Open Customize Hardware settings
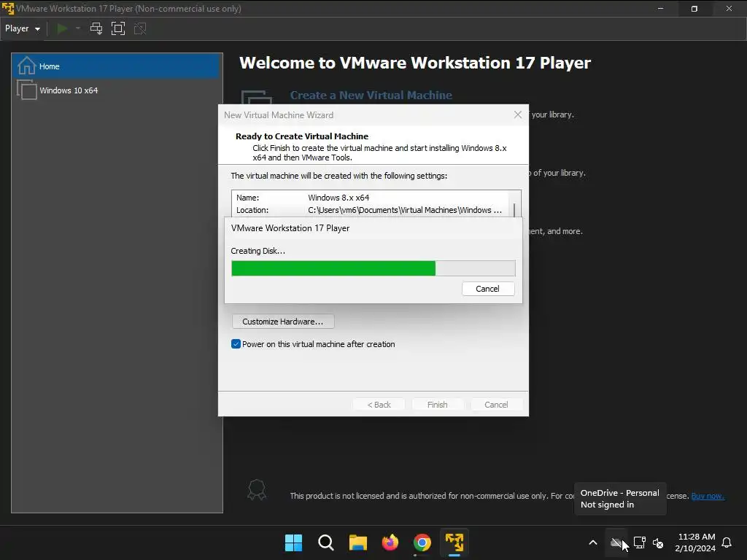Screen dimensions: 747x560 point(283,322)
